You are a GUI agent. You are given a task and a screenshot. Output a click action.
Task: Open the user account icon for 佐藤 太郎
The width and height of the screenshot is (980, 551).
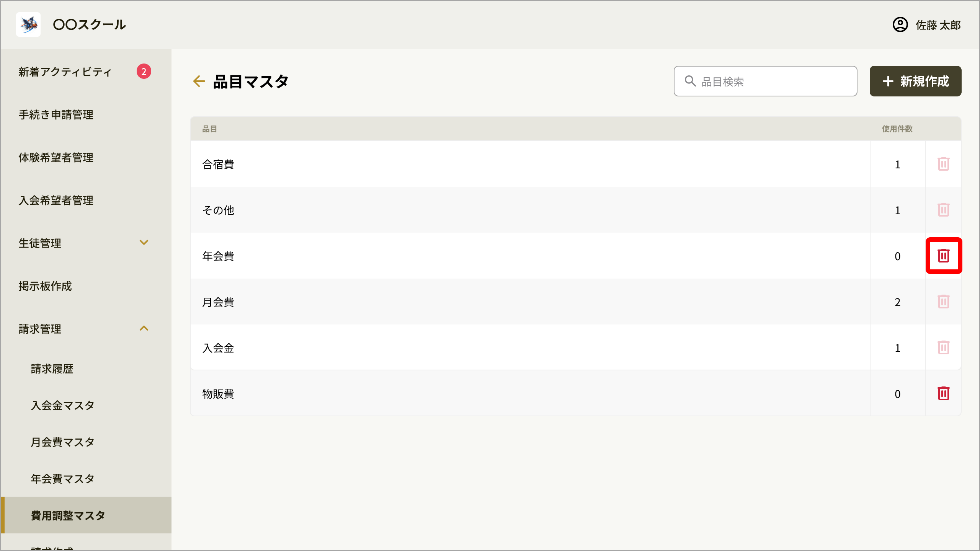pos(900,25)
